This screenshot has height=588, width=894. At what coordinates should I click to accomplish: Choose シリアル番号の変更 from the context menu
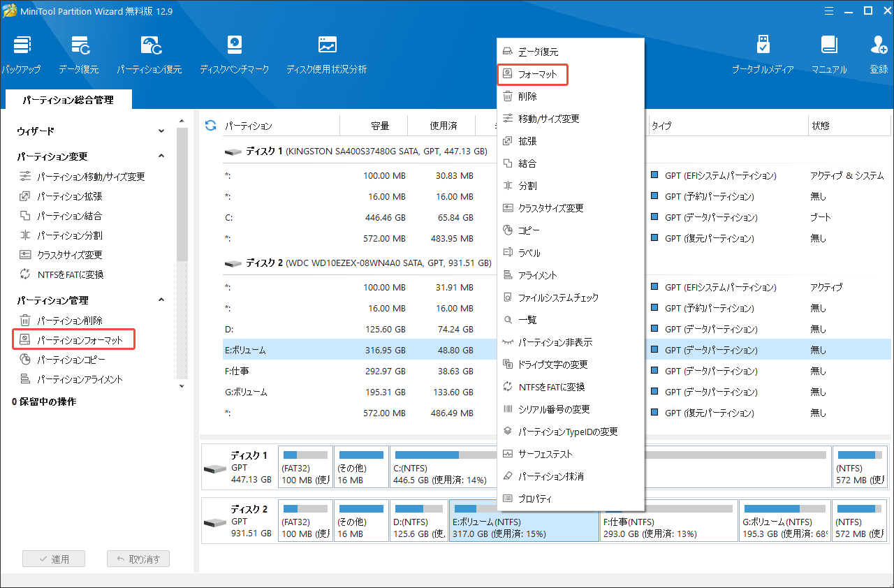(570, 409)
